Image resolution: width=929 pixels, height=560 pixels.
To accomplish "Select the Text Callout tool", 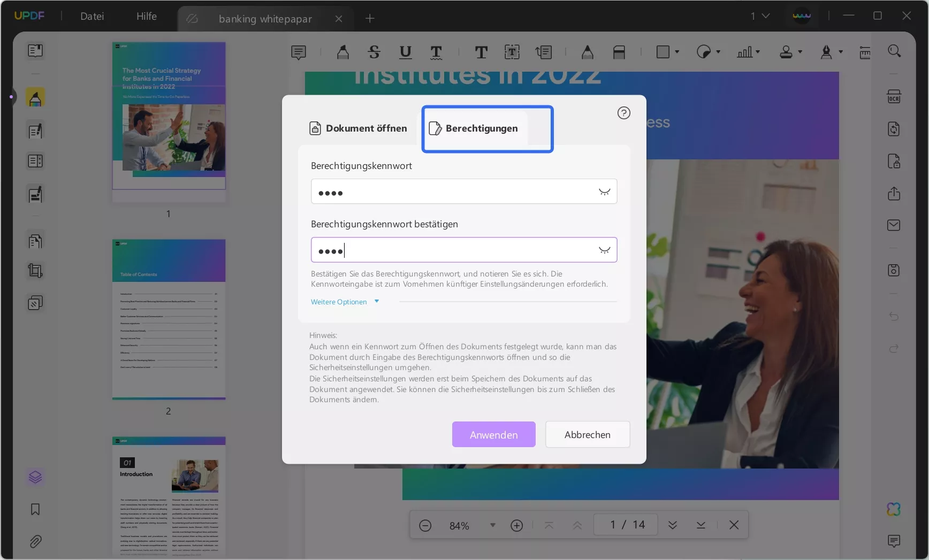I will click(544, 52).
